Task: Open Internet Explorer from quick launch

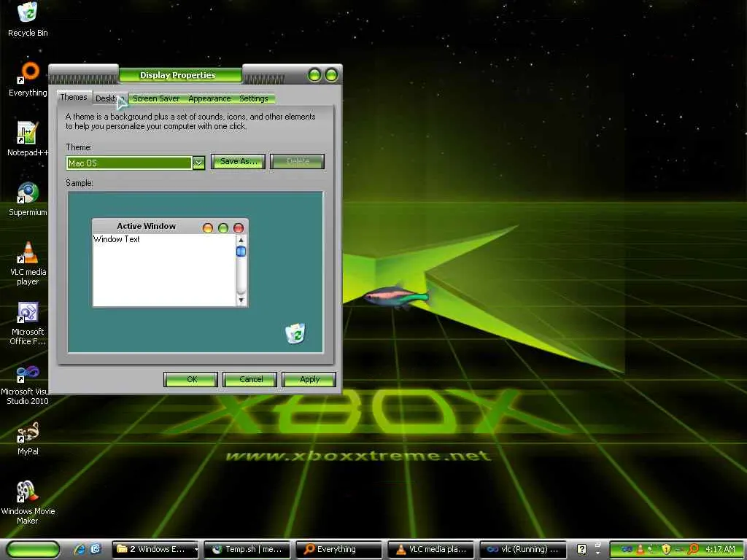Action: tap(80, 549)
